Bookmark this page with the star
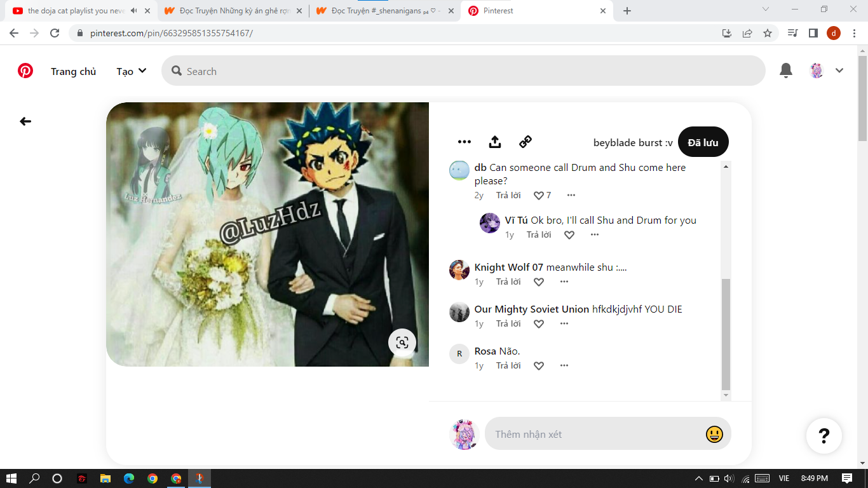The image size is (868, 488). (x=768, y=33)
